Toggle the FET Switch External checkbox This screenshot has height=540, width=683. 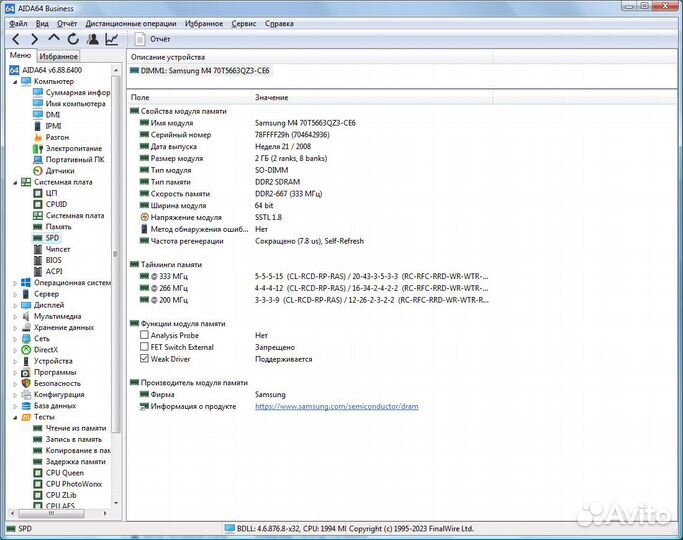144,347
